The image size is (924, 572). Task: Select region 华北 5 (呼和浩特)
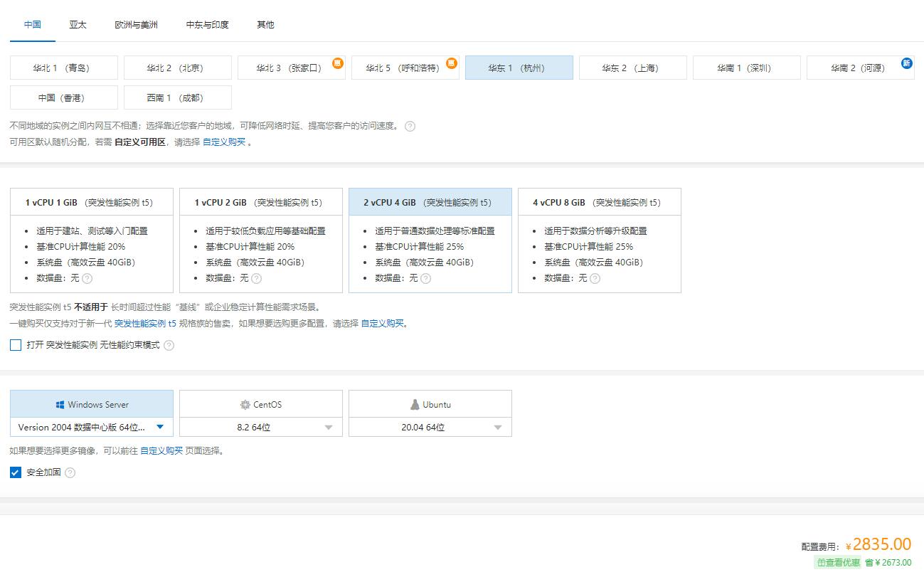(x=405, y=68)
